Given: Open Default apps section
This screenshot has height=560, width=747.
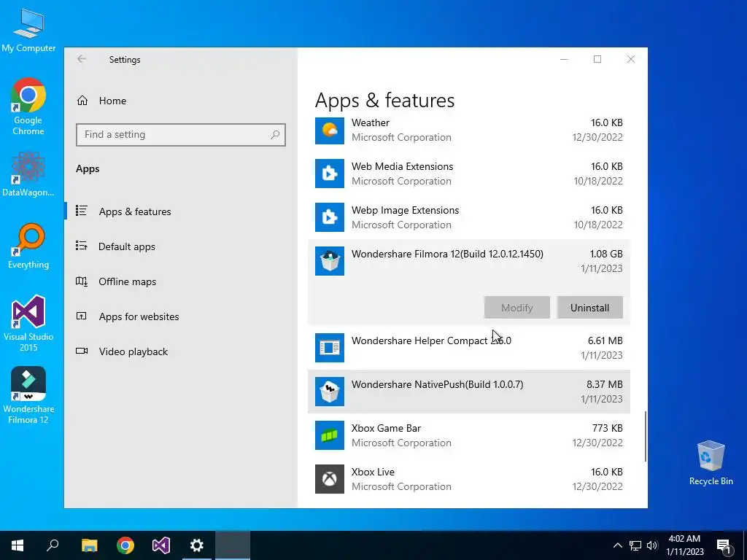Looking at the screenshot, I should (180, 246).
